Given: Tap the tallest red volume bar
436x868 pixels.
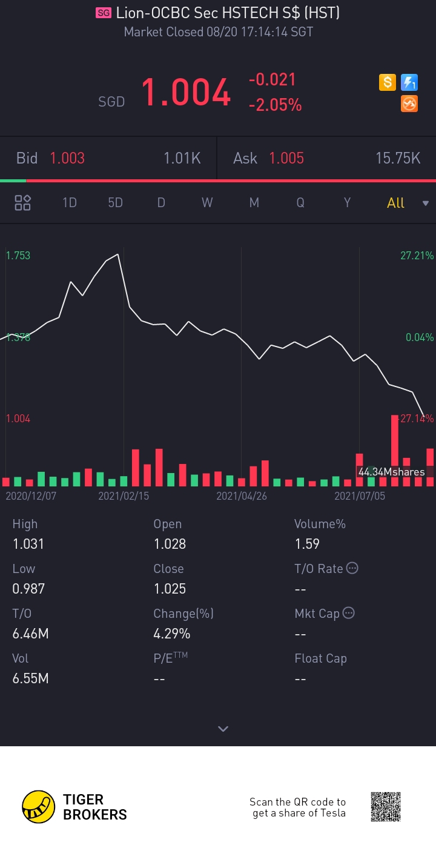Looking at the screenshot, I should 395,451.
